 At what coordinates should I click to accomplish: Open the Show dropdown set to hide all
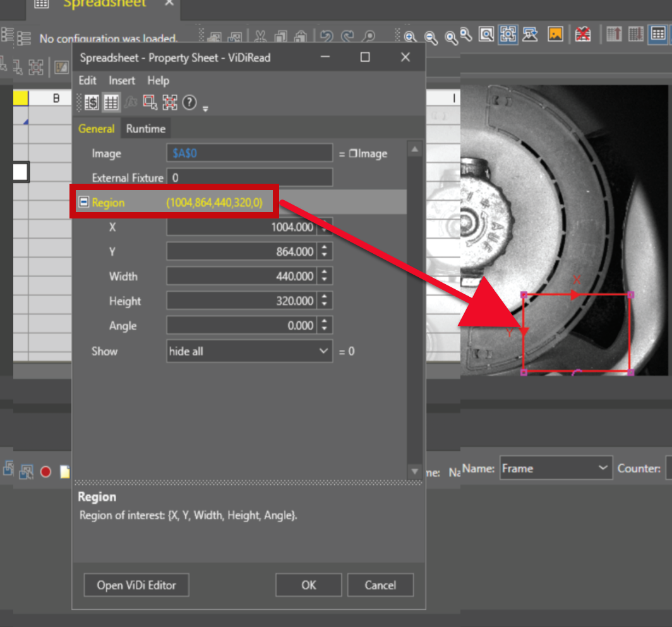[x=249, y=351]
